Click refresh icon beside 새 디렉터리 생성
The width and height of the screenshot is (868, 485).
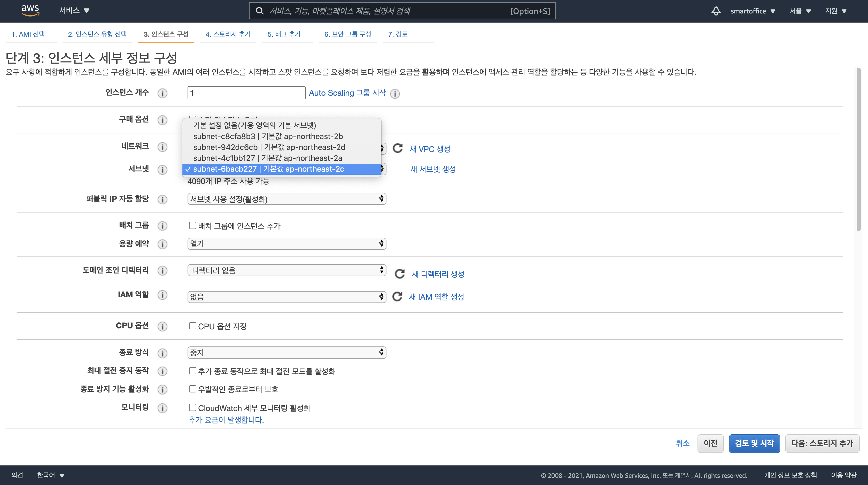(400, 274)
